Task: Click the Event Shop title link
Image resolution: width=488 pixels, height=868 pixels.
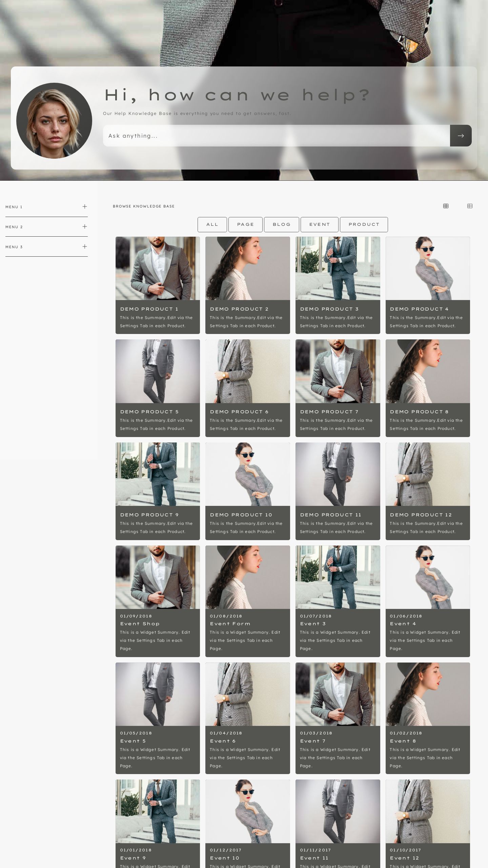Action: click(x=140, y=624)
